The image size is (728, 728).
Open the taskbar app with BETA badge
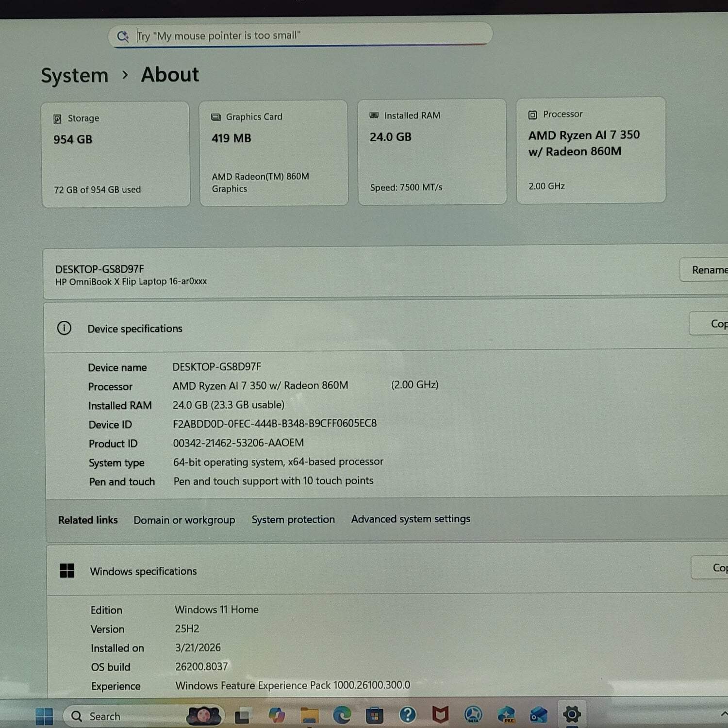(x=473, y=714)
